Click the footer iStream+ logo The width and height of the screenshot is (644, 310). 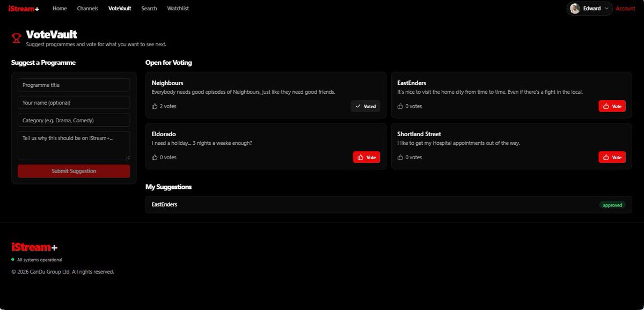(34, 247)
